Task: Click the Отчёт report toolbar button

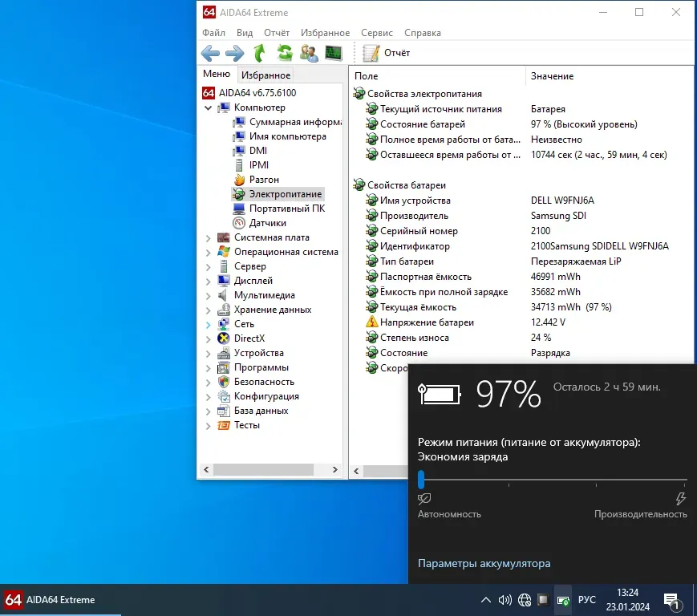Action: click(x=387, y=54)
